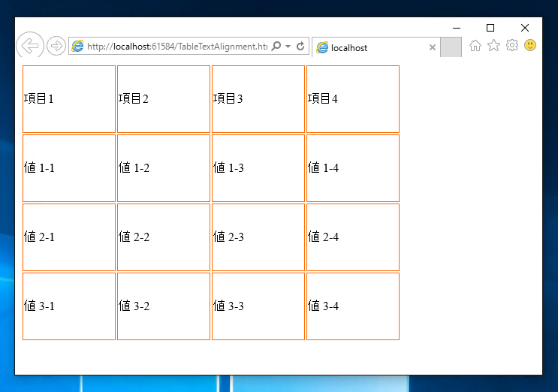Screen dimensions: 558x392
Task: Click header cell 項目2
Action: (x=164, y=99)
